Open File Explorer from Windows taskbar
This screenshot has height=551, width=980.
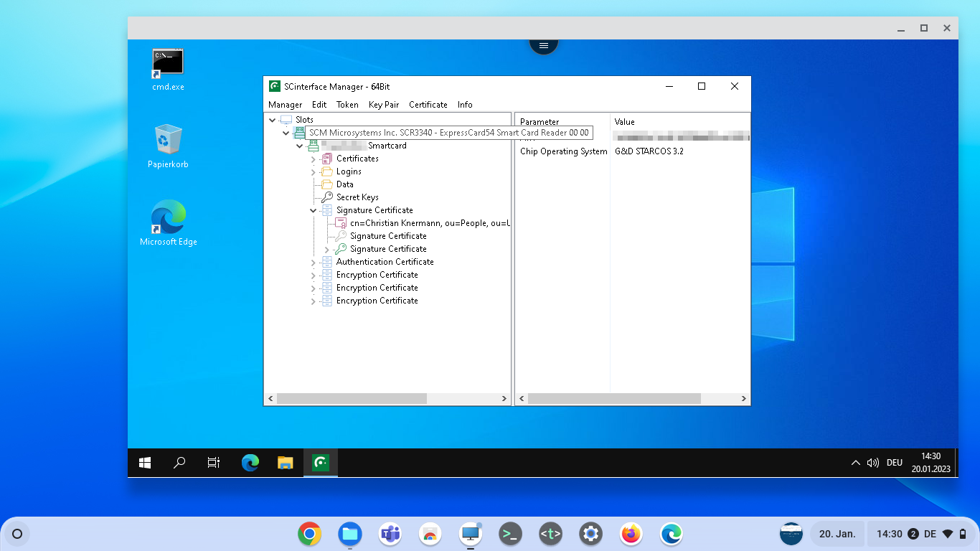pos(286,463)
